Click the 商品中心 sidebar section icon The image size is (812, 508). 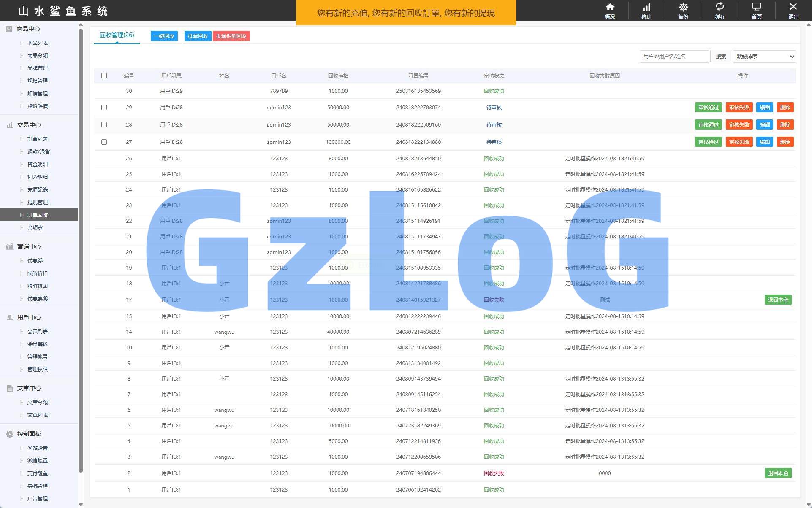point(9,29)
